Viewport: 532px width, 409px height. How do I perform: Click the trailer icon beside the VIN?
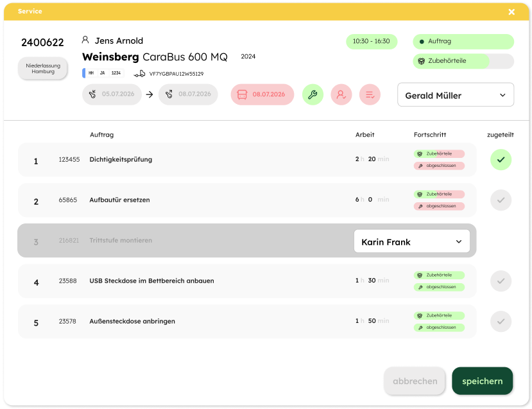[139, 74]
